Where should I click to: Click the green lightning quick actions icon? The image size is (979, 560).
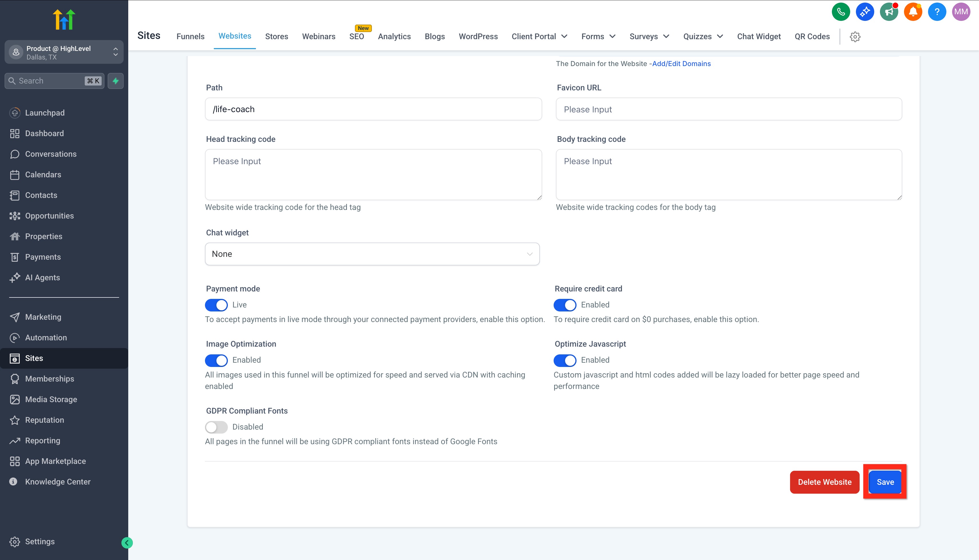(x=115, y=81)
